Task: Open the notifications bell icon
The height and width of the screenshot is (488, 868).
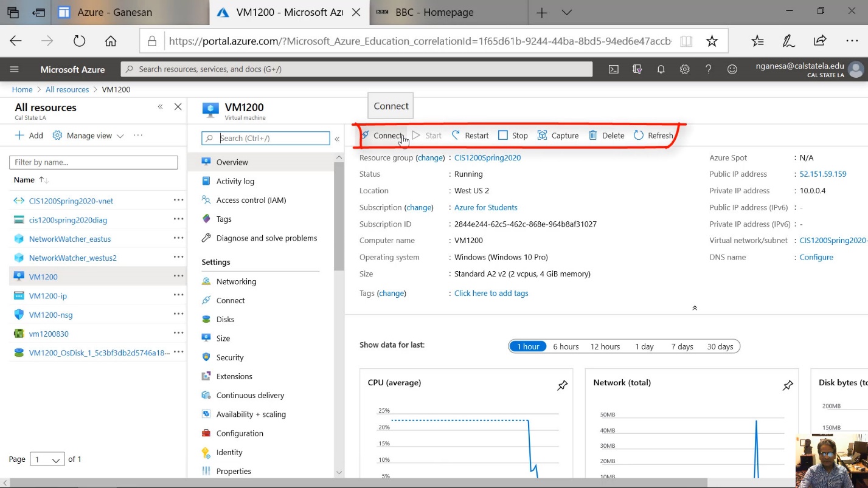Action: (x=661, y=69)
